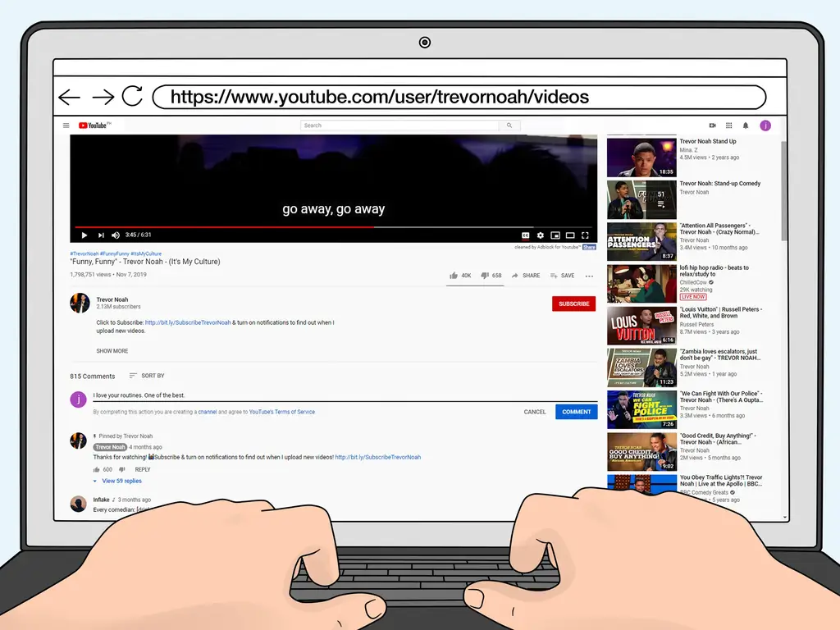Go to YouTube home via the logo
Viewport: 840px width, 630px height.
(95, 126)
